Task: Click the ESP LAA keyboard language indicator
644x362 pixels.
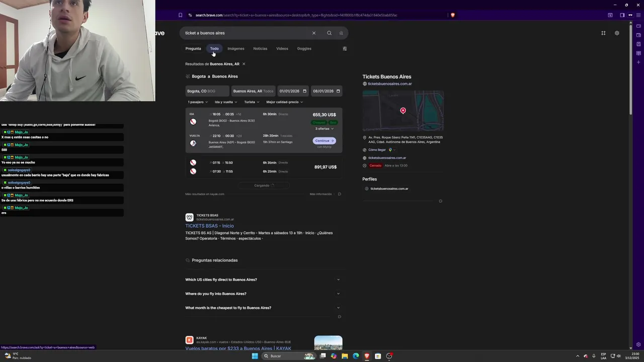Action: tap(603, 356)
